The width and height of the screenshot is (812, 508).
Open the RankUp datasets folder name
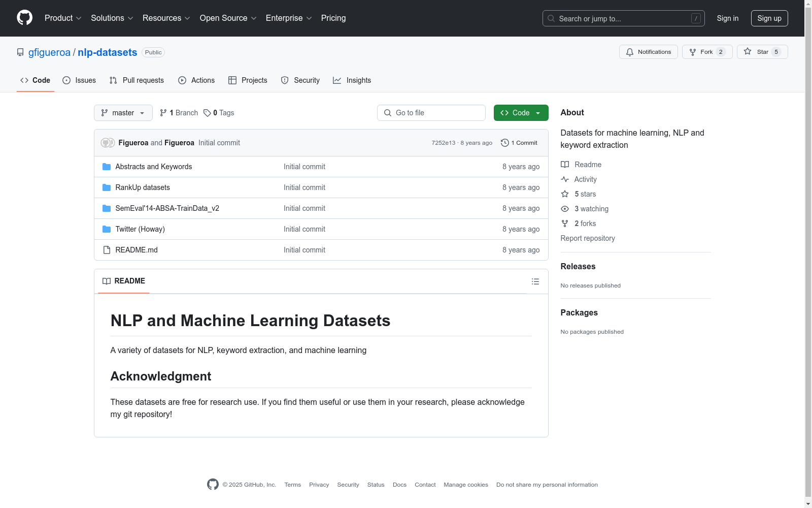tap(143, 187)
